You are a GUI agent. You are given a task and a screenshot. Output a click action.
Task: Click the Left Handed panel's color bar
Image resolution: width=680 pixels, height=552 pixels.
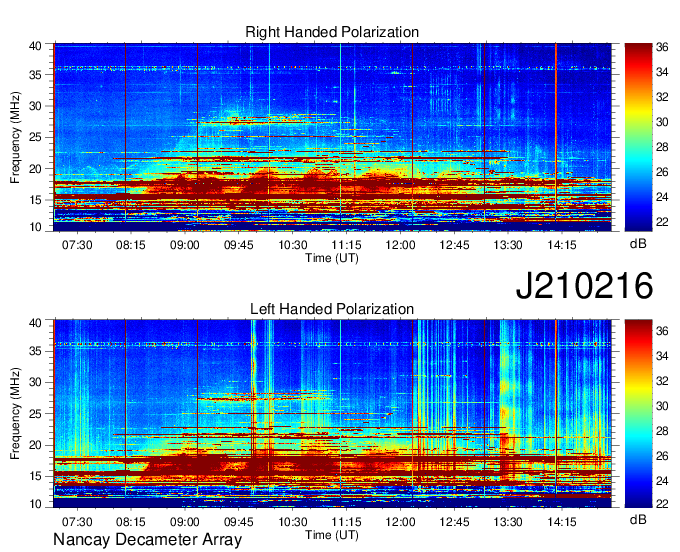click(638, 413)
